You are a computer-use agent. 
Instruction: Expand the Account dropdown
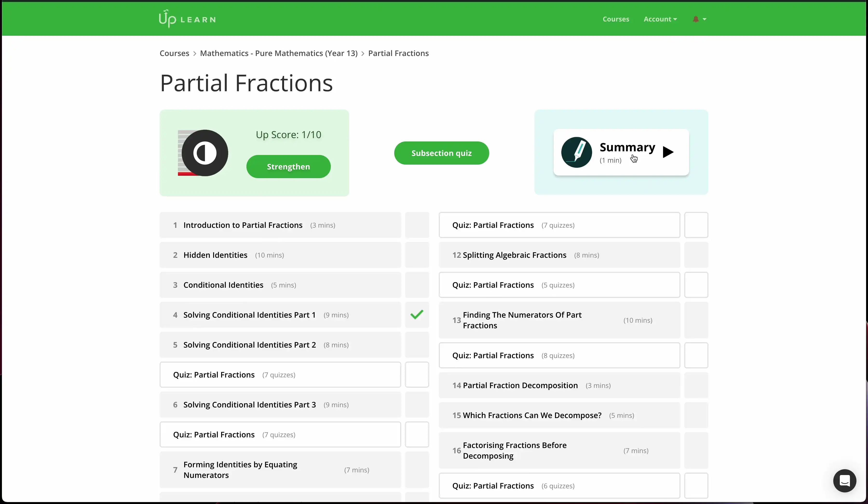660,19
